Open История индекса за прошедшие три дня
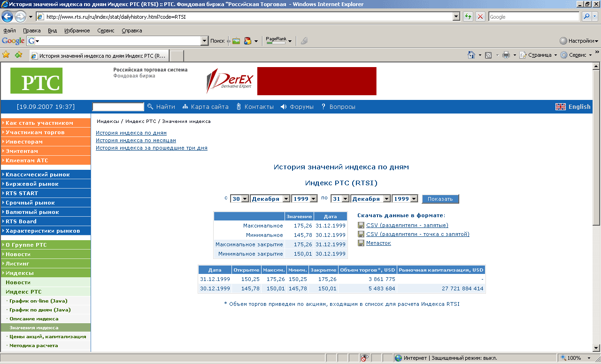 coord(152,148)
